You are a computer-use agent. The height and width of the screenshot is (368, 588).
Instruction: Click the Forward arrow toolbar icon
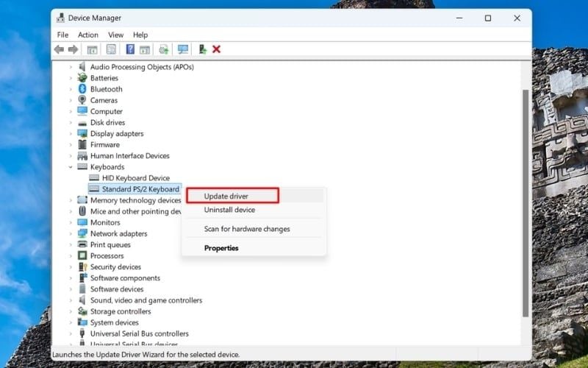(73, 49)
